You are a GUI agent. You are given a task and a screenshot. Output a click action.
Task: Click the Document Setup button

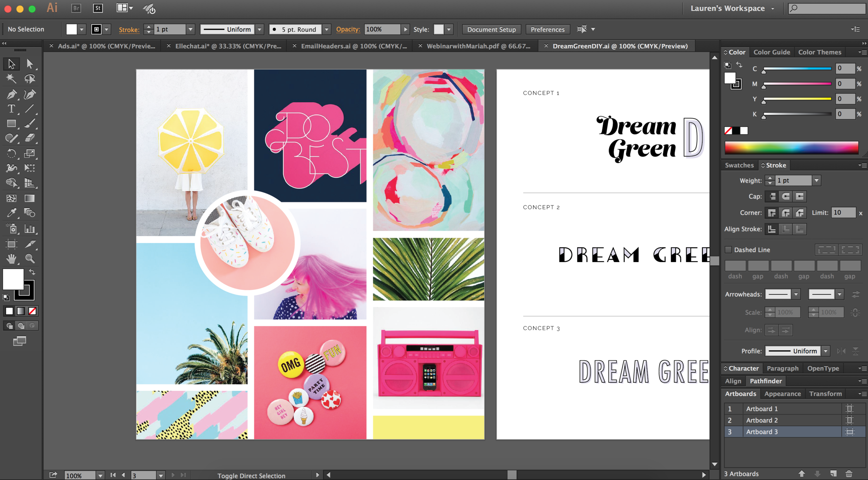[491, 30]
